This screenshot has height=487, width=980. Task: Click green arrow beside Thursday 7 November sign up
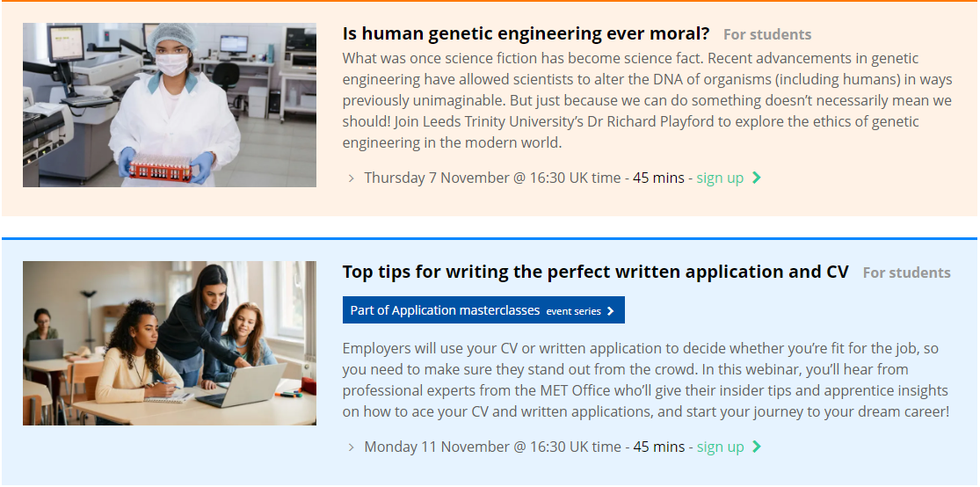pos(756,178)
